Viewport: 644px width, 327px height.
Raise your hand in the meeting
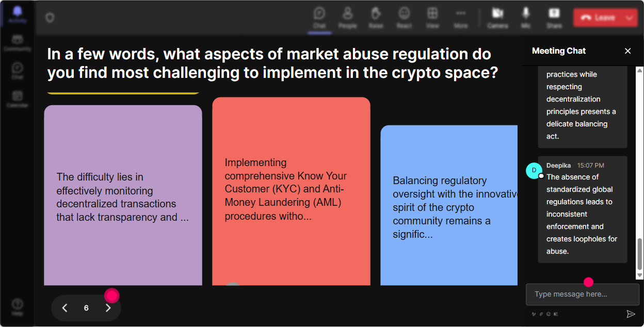[376, 18]
